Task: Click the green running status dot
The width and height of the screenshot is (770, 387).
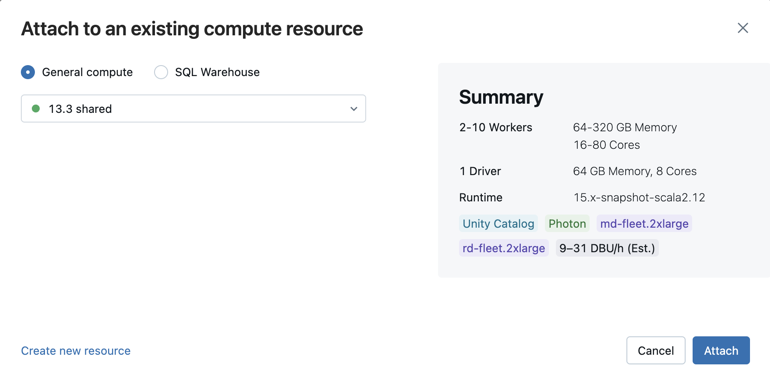Action: tap(36, 109)
